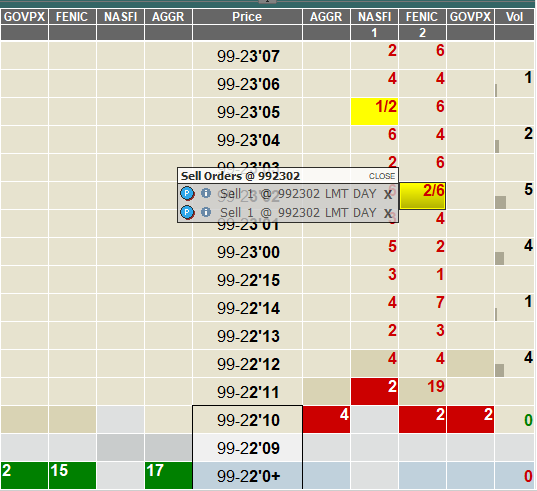Select price level 99-22'10
This screenshot has height=491, width=537.
point(248,420)
